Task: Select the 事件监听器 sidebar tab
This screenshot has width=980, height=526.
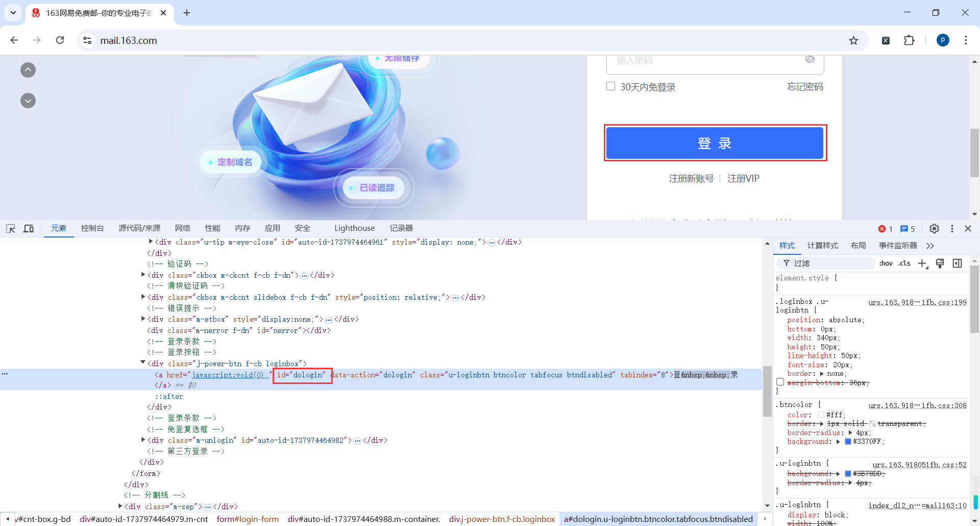Action: (898, 246)
